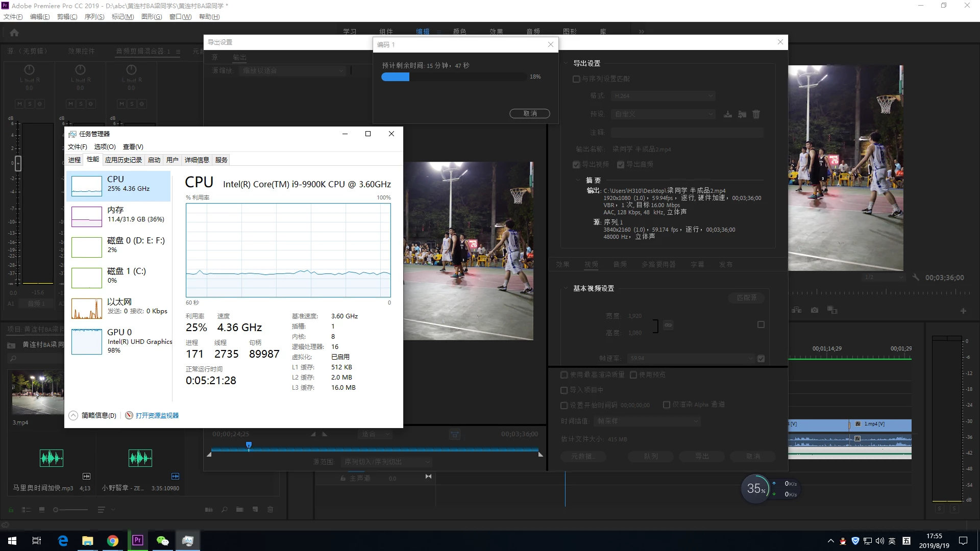The image size is (980, 551).
Task: Open the 格式 H.264 dropdown
Action: coord(663,96)
